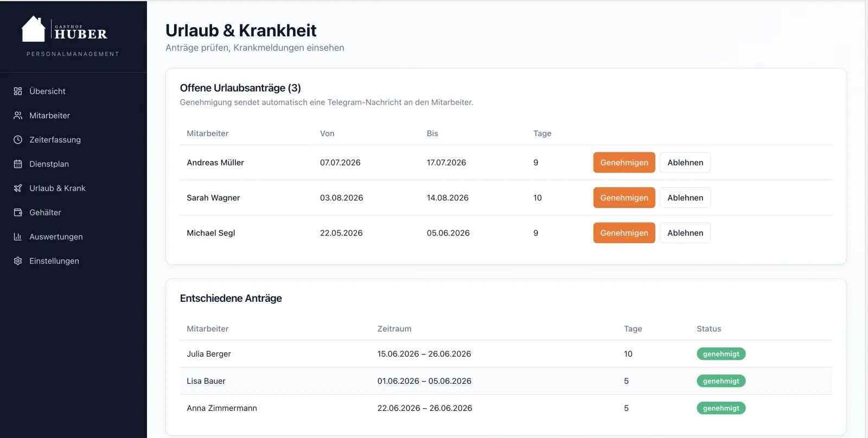Screen dimensions: 868x438
Task: Click the start date 07.07.2026
Action: pyautogui.click(x=340, y=162)
